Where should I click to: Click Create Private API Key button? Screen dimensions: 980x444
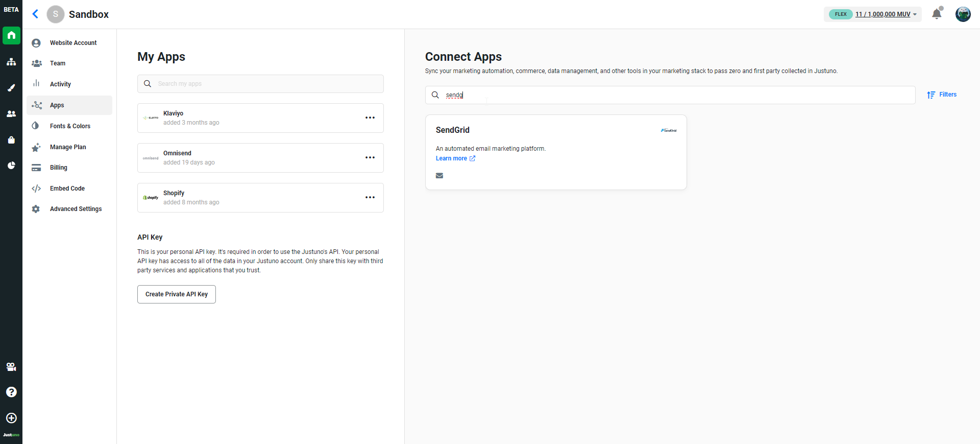pyautogui.click(x=177, y=294)
